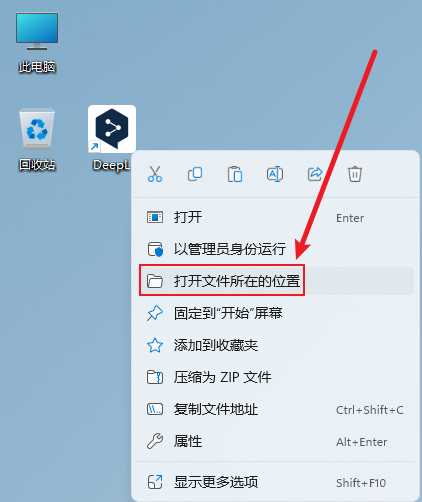The height and width of the screenshot is (502, 422).
Task: Choose 打开 from the context menu
Action: [x=275, y=218]
